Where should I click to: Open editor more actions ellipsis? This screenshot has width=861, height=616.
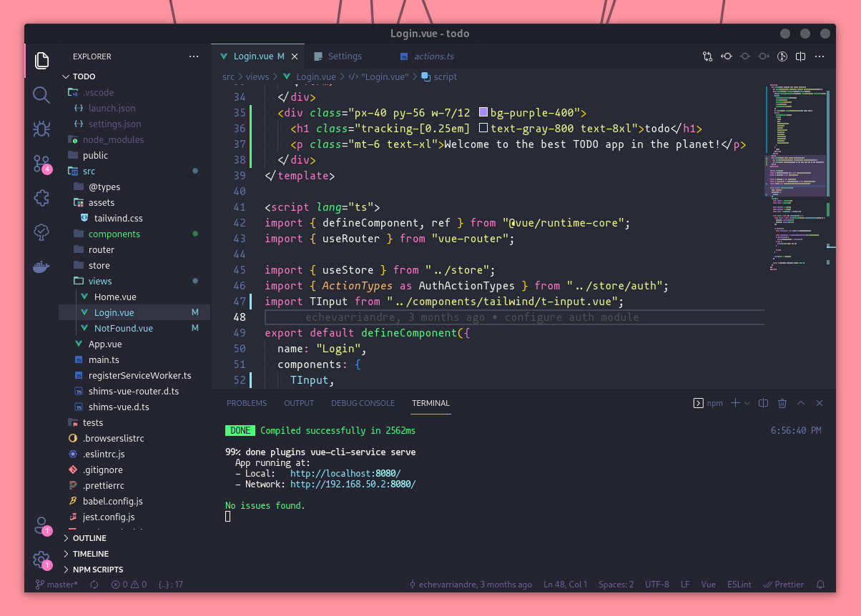[x=820, y=56]
